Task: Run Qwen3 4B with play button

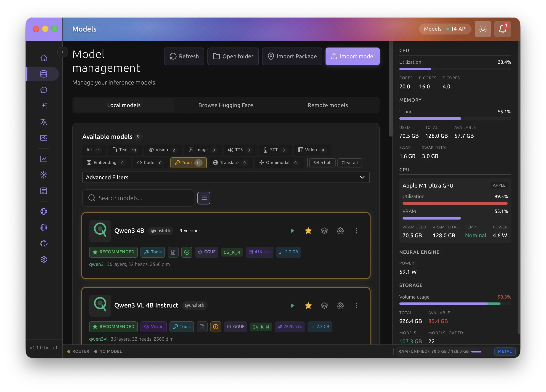Action: click(x=292, y=231)
